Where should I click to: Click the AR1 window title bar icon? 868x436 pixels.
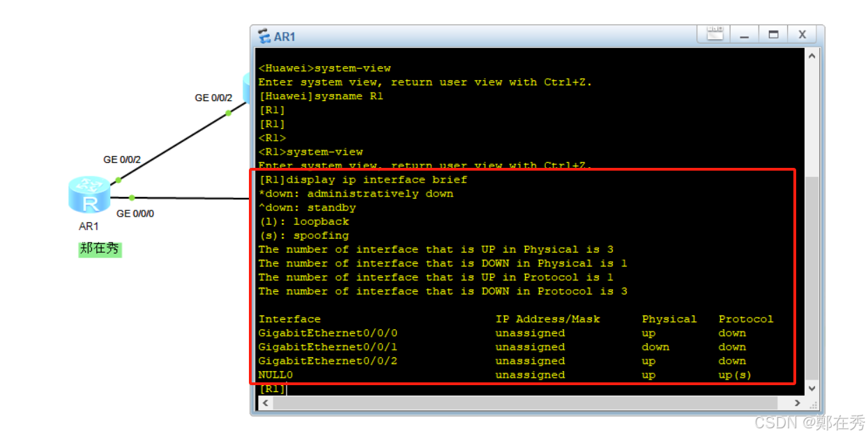(x=264, y=36)
